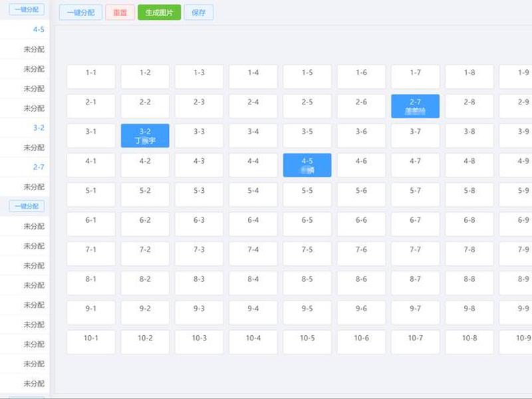This screenshot has width=532, height=399.
Task: Choose seat 1-1 in the grid
Action: [91, 76]
